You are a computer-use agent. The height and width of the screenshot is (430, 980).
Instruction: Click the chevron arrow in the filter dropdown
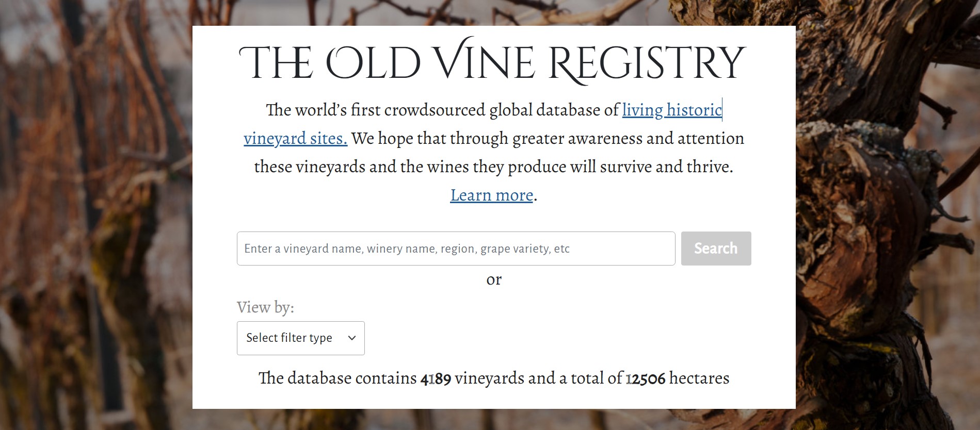pyautogui.click(x=352, y=338)
